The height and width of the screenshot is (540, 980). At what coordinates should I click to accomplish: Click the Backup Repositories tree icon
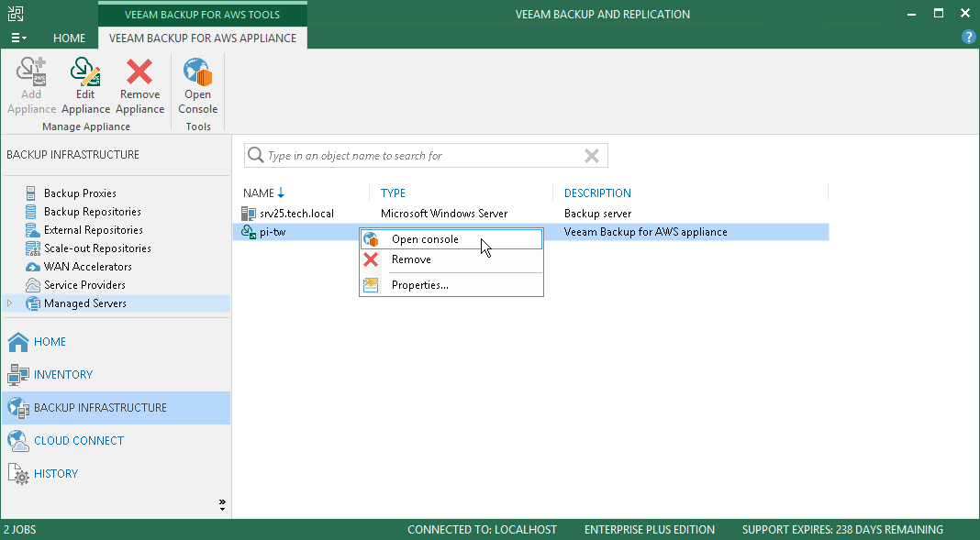point(30,212)
